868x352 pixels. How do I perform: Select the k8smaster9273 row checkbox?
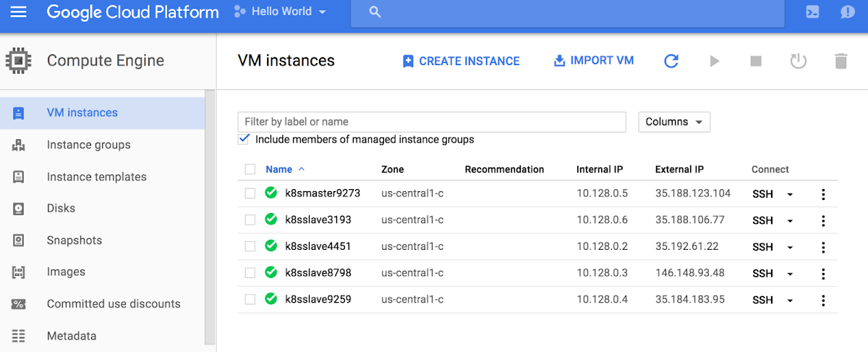pos(250,193)
